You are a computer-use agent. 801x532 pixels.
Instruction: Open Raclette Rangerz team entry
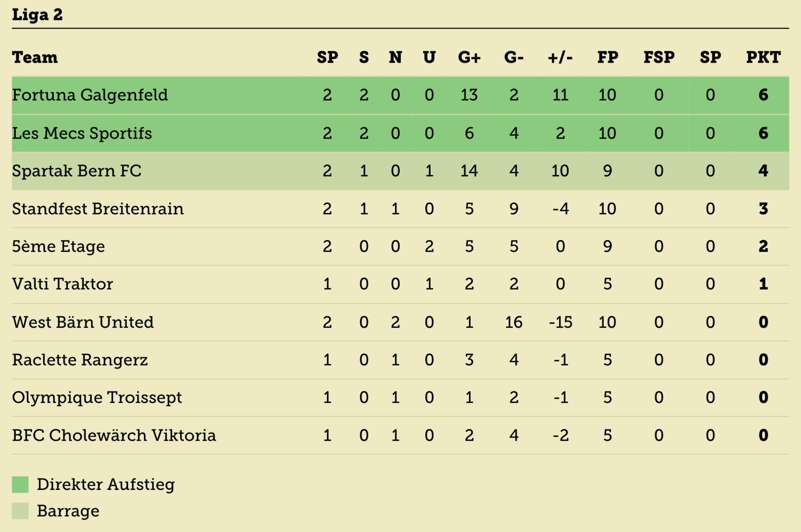[80, 360]
